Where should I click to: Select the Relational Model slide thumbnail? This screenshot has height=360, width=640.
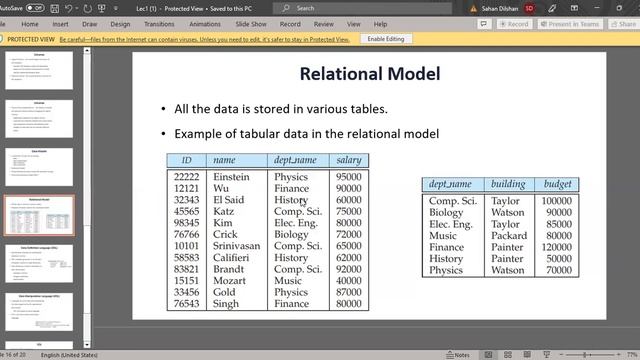[39, 215]
